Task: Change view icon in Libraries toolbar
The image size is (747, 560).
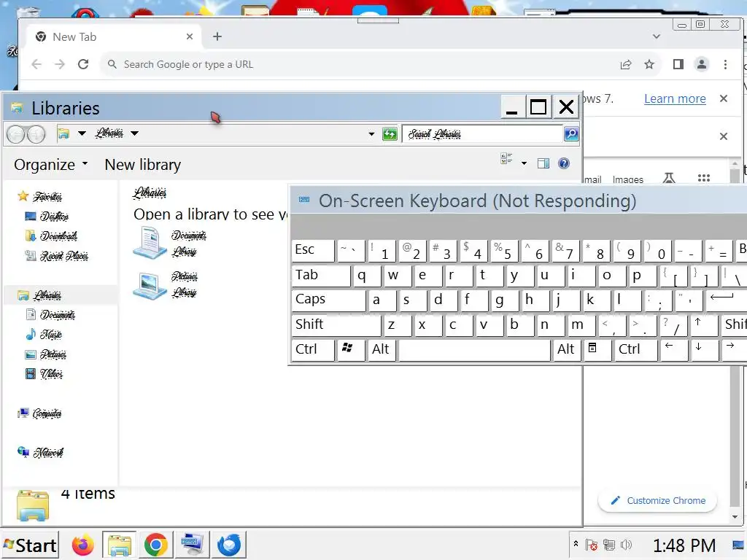Action: click(x=506, y=158)
